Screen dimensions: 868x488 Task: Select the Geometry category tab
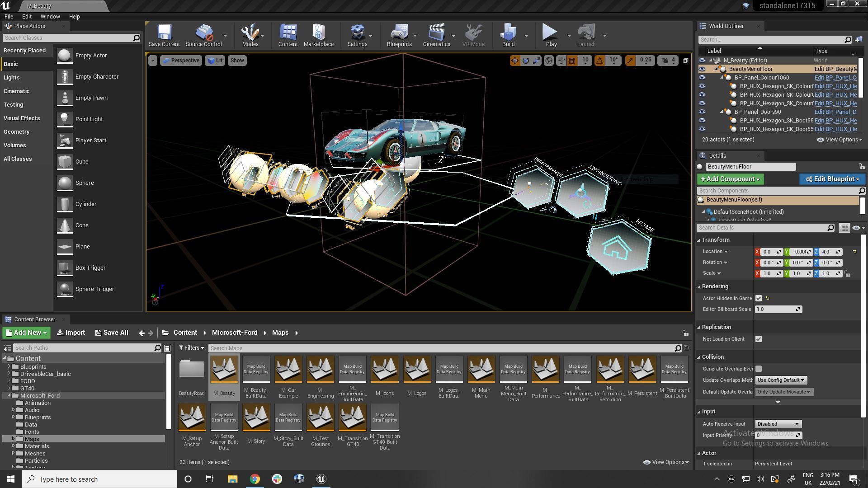(x=17, y=132)
